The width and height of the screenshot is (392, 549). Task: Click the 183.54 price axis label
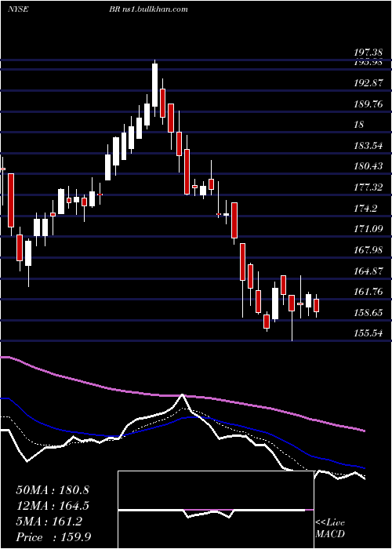[x=368, y=145]
